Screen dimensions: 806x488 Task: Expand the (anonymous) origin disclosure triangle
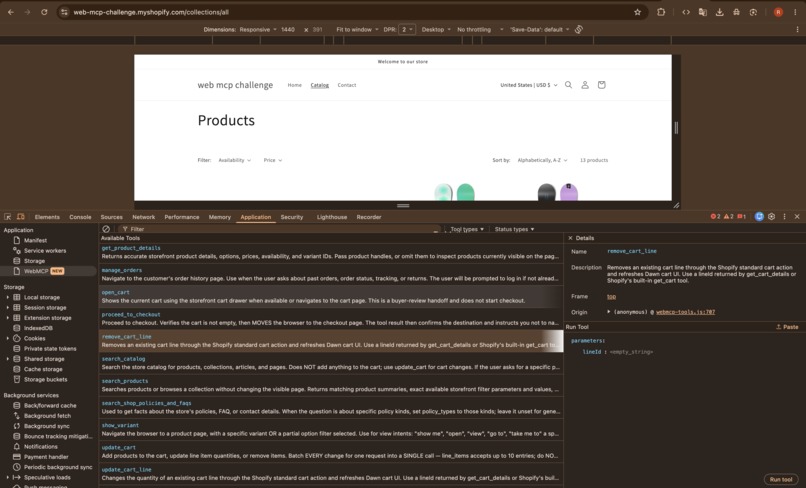pos(609,312)
